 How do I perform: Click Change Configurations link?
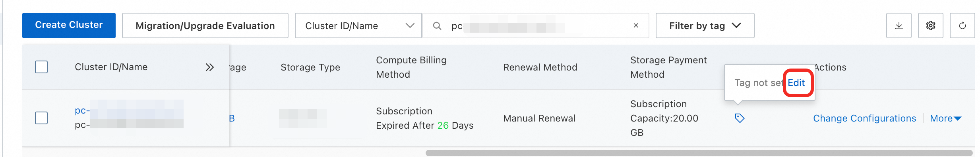coord(864,118)
